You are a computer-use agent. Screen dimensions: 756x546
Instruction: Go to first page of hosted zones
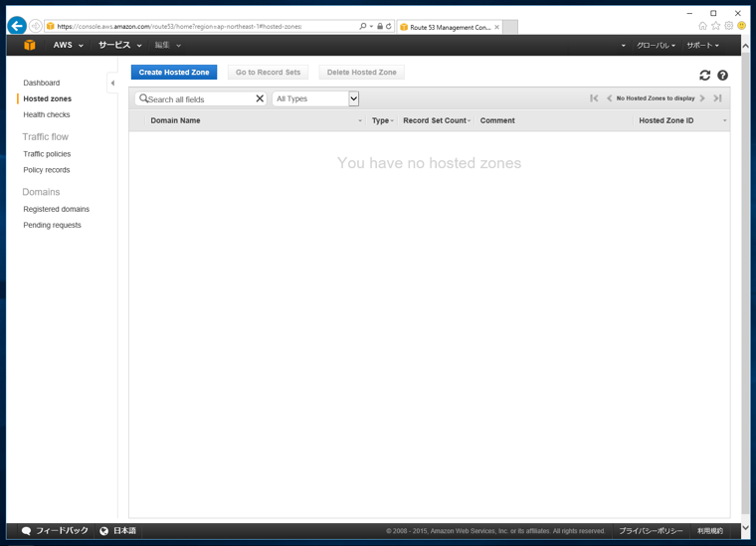(x=594, y=98)
